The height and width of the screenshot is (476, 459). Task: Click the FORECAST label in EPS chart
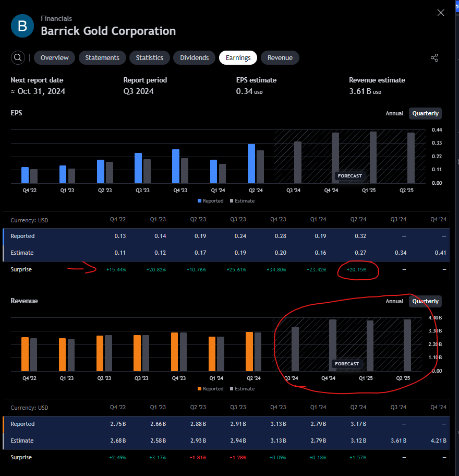pyautogui.click(x=350, y=176)
